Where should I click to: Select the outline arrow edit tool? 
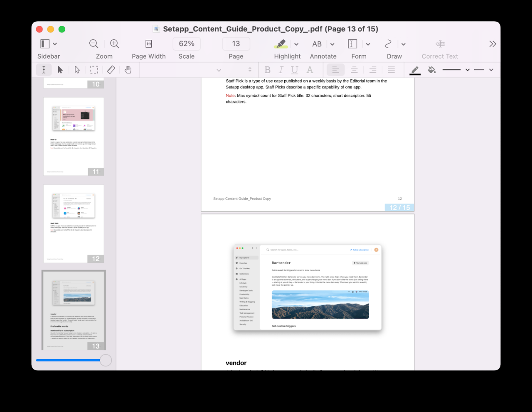(77, 70)
